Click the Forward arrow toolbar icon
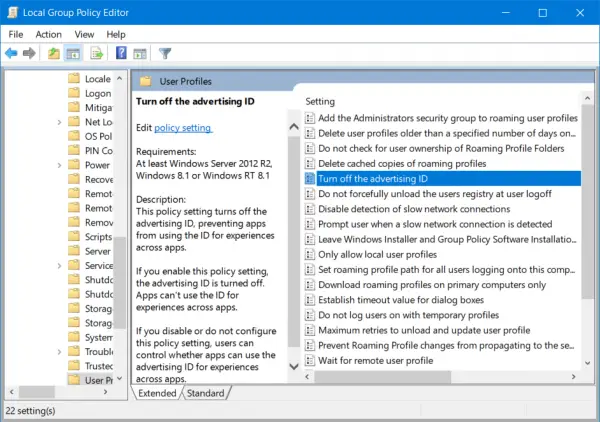600x422 pixels. 29,53
